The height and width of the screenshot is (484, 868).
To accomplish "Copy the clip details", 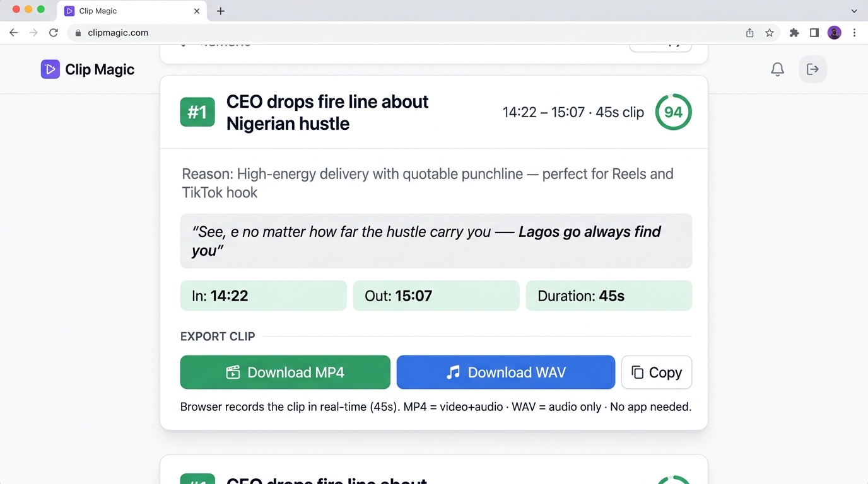I will pyautogui.click(x=657, y=372).
